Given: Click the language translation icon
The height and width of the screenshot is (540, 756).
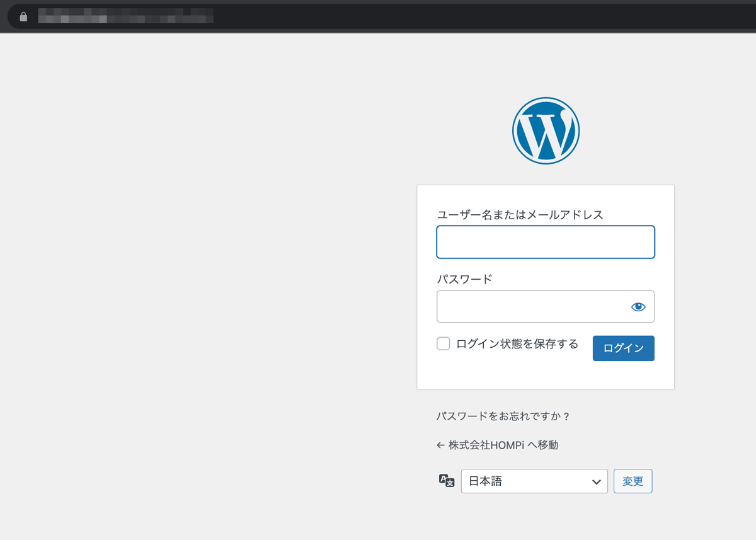Looking at the screenshot, I should point(446,481).
